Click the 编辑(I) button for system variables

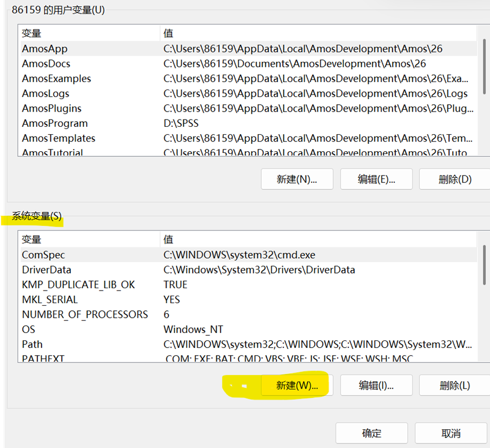(x=376, y=385)
